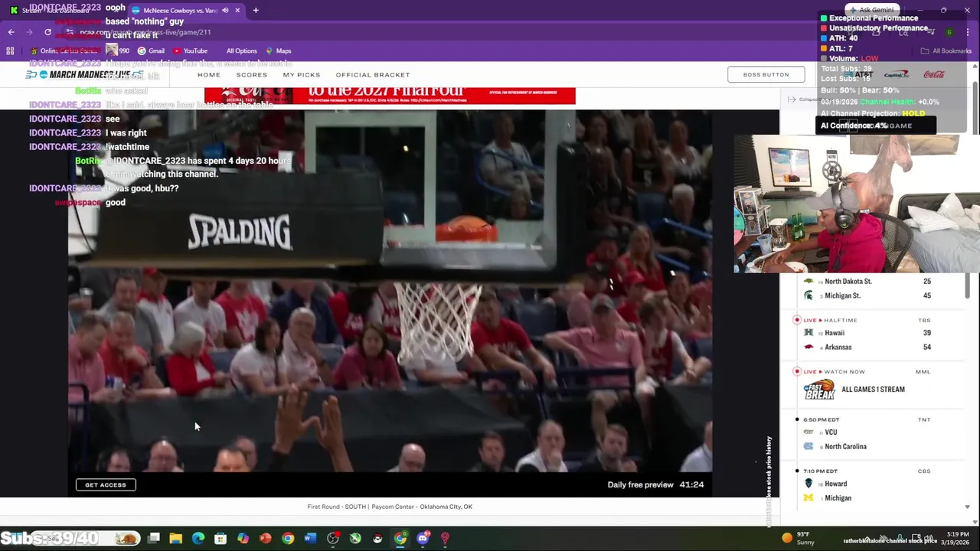This screenshot has width=980, height=551.
Task: Click the browser back arrow
Action: (11, 32)
